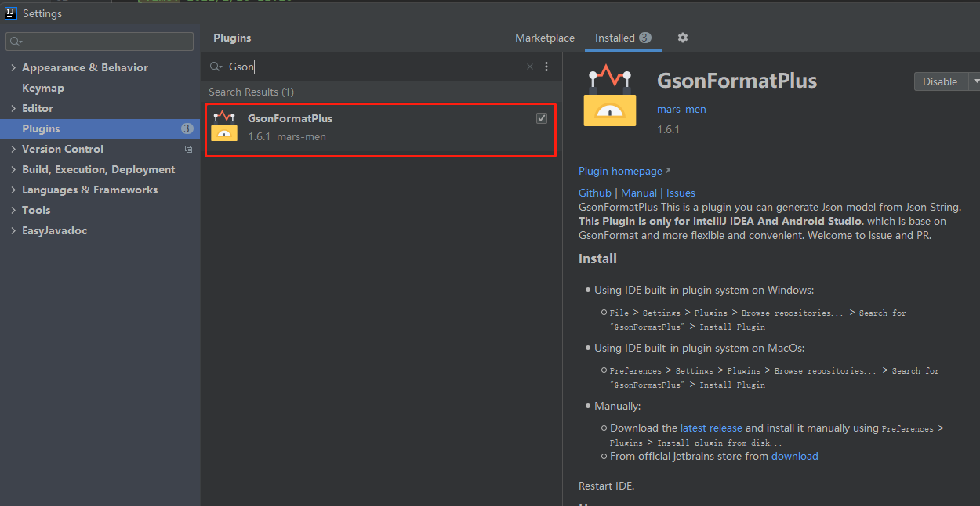Open the Disable button dropdown arrow
Viewport: 980px width, 506px height.
[975, 81]
